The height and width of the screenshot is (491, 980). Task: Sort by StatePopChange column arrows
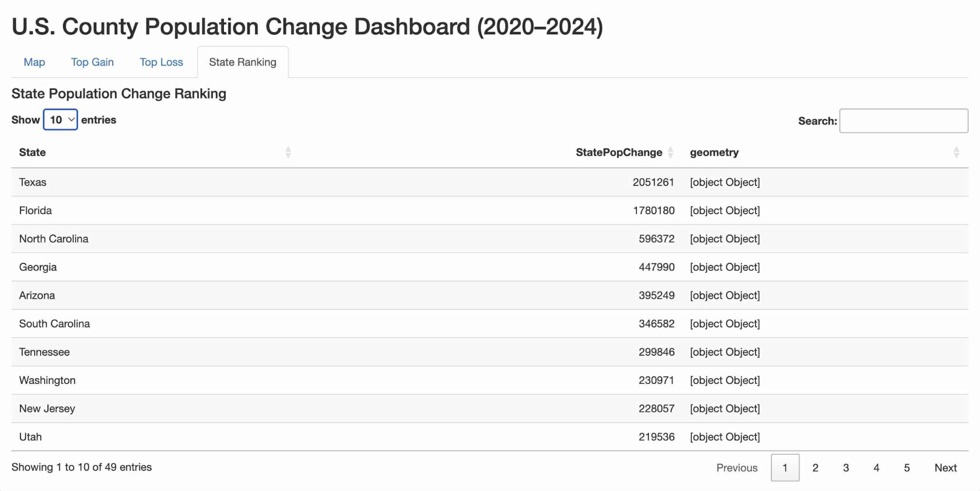point(670,153)
